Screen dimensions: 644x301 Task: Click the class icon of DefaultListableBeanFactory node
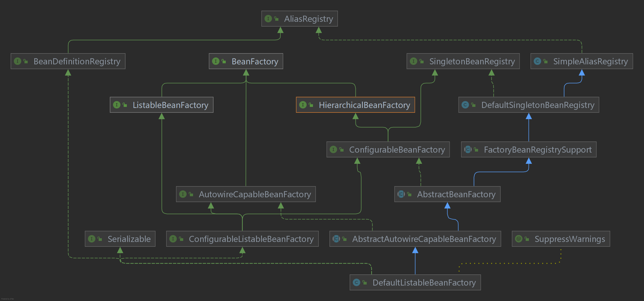click(x=356, y=282)
